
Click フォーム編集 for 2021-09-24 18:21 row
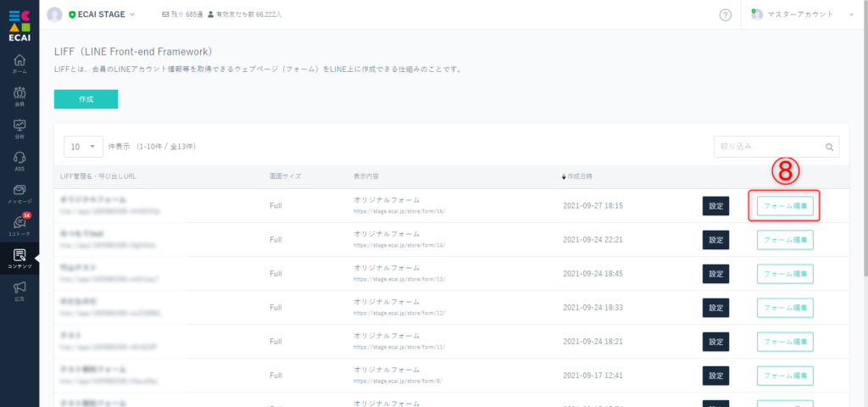click(785, 343)
